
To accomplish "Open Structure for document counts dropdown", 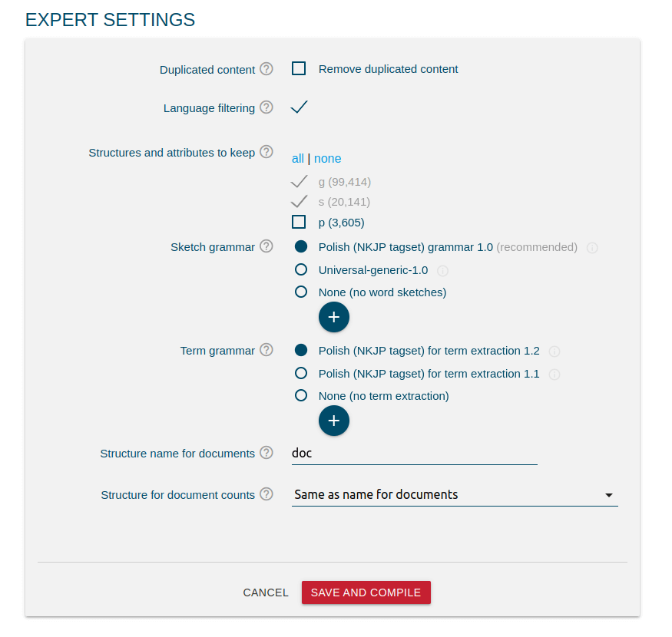I will pyautogui.click(x=455, y=495).
